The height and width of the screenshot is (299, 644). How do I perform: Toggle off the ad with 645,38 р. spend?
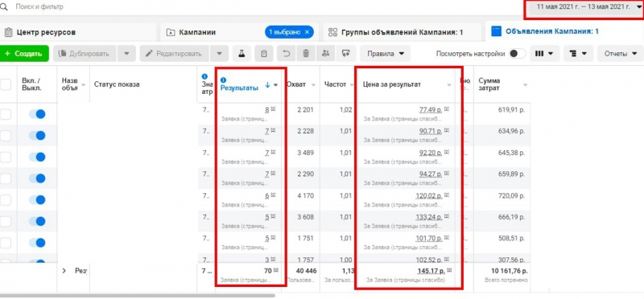click(x=37, y=157)
